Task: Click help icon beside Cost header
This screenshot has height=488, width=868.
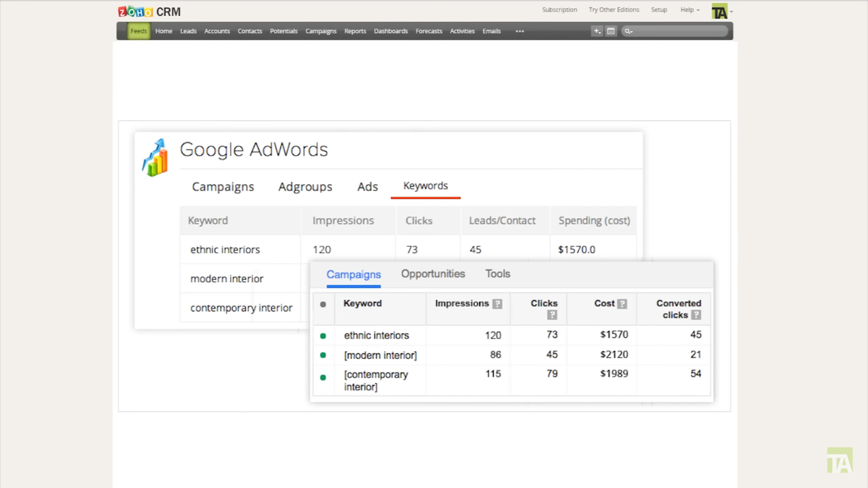Action: click(x=622, y=304)
